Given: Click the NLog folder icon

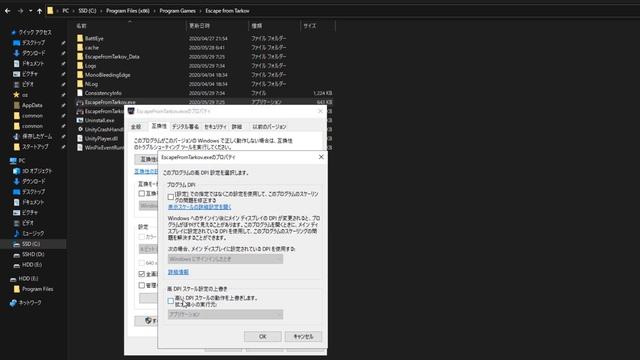Looking at the screenshot, I should coord(80,84).
